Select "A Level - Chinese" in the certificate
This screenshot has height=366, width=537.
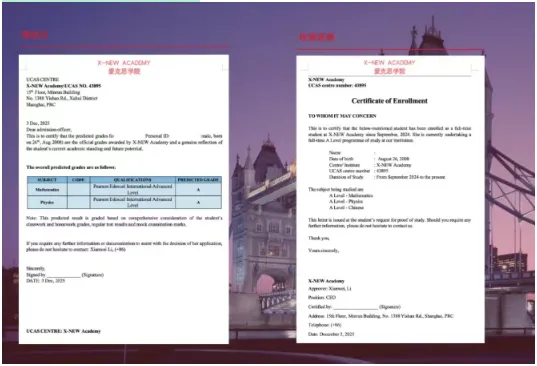346,207
